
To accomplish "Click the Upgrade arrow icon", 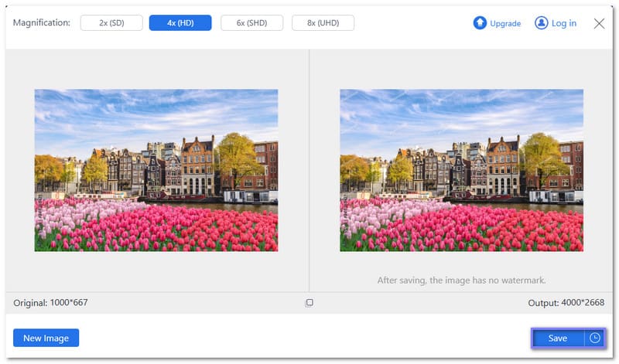I will [x=480, y=23].
